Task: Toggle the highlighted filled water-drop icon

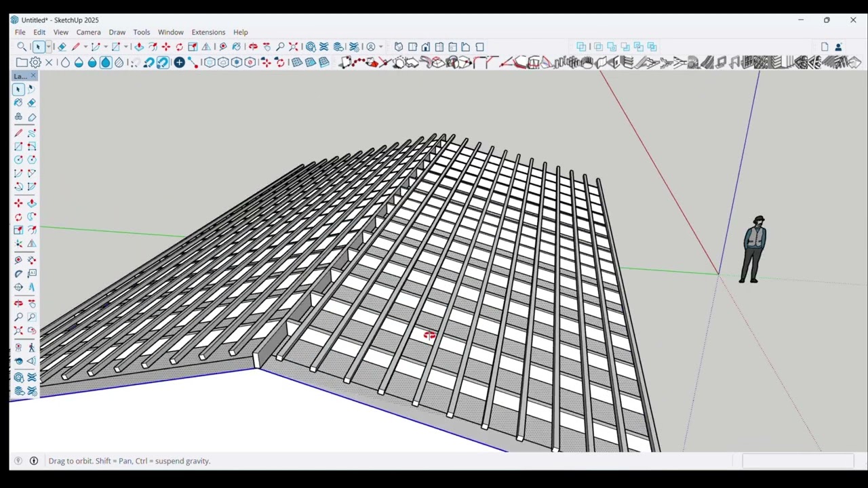Action: (106, 62)
